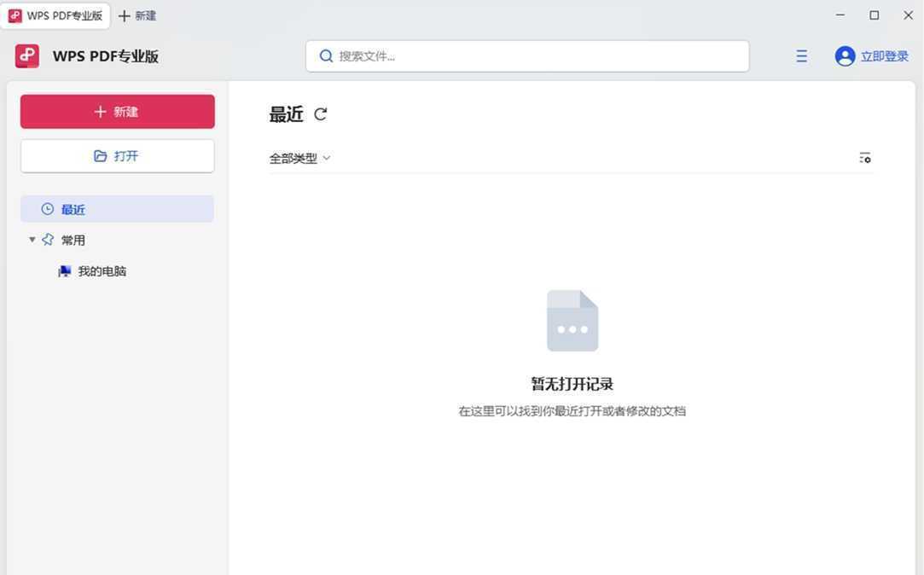
Task: Click the list display settings icon above the file area
Action: [865, 158]
